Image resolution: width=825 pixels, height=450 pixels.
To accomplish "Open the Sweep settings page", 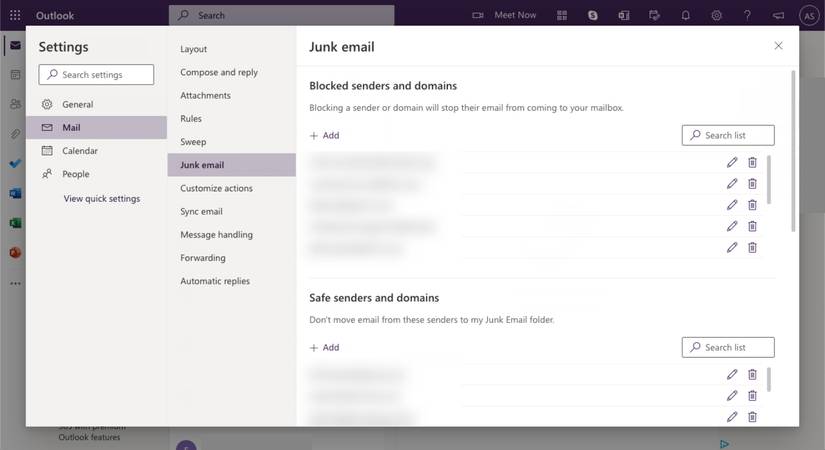I will [232, 142].
